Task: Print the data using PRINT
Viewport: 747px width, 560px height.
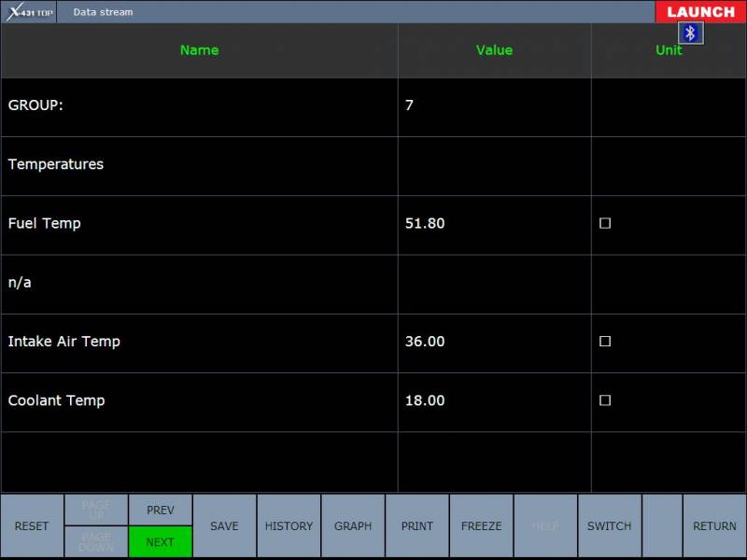Action: (x=417, y=526)
